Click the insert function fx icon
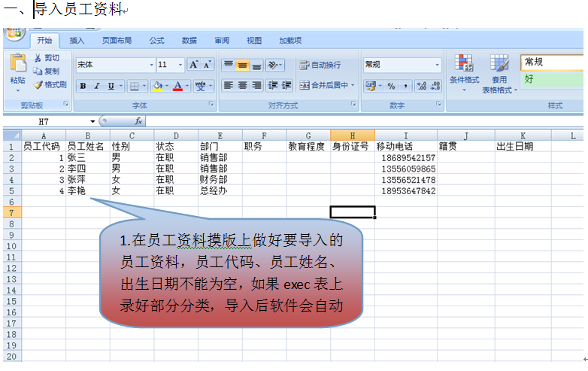588x371 pixels. click(x=138, y=121)
